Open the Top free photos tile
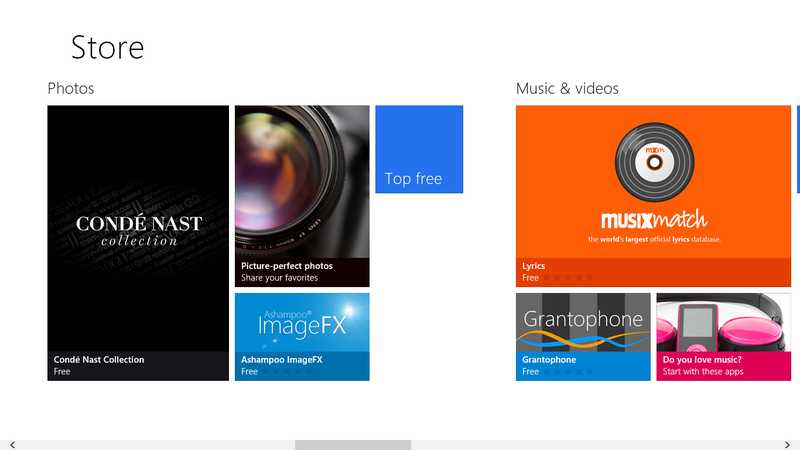This screenshot has width=800, height=450. click(x=419, y=149)
